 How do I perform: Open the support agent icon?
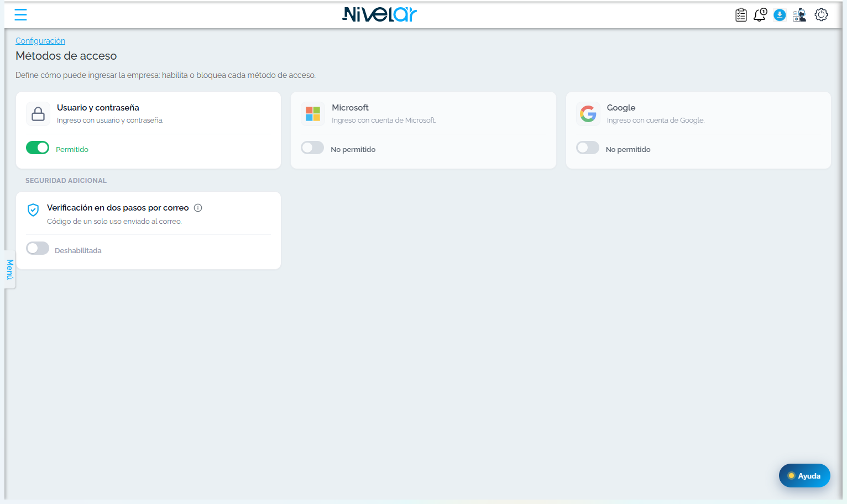(799, 15)
